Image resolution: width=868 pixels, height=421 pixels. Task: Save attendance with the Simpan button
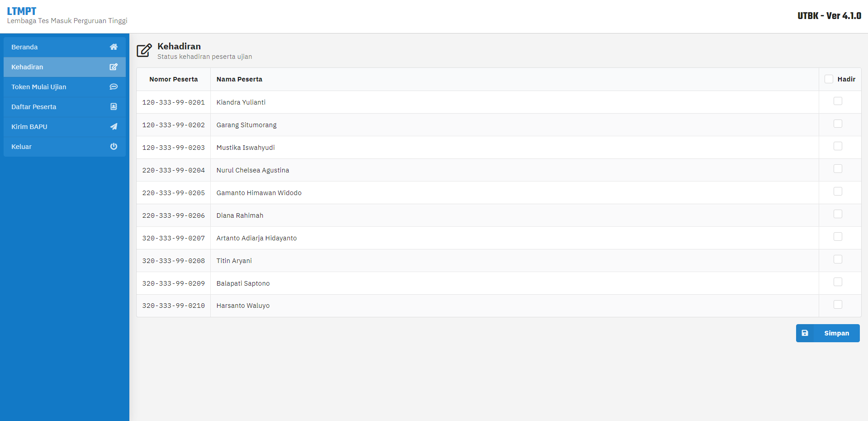pyautogui.click(x=828, y=333)
